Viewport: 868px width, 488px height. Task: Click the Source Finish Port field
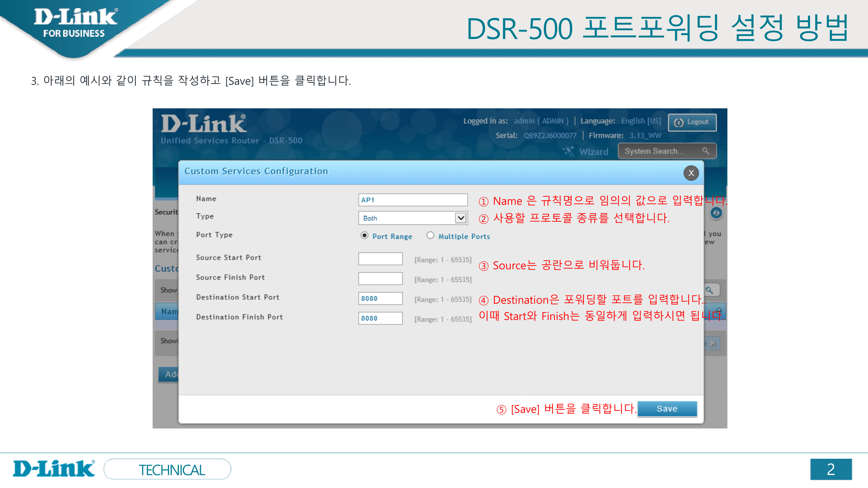coord(380,278)
